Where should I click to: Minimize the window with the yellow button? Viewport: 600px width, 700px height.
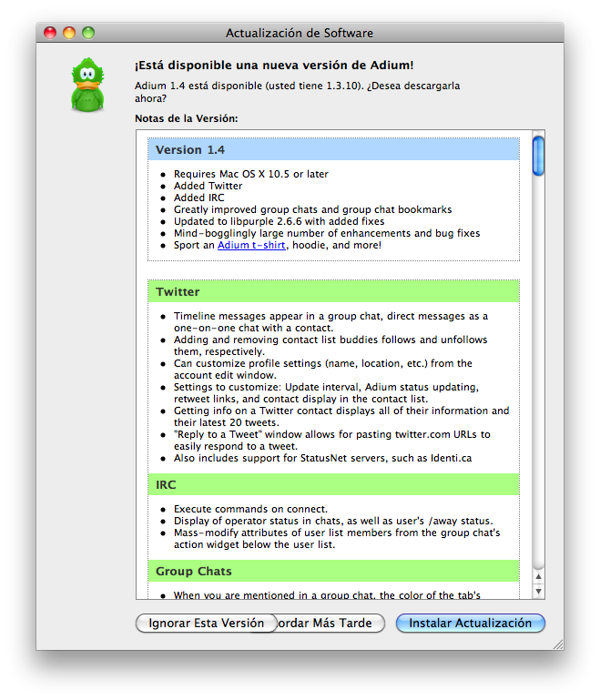69,33
